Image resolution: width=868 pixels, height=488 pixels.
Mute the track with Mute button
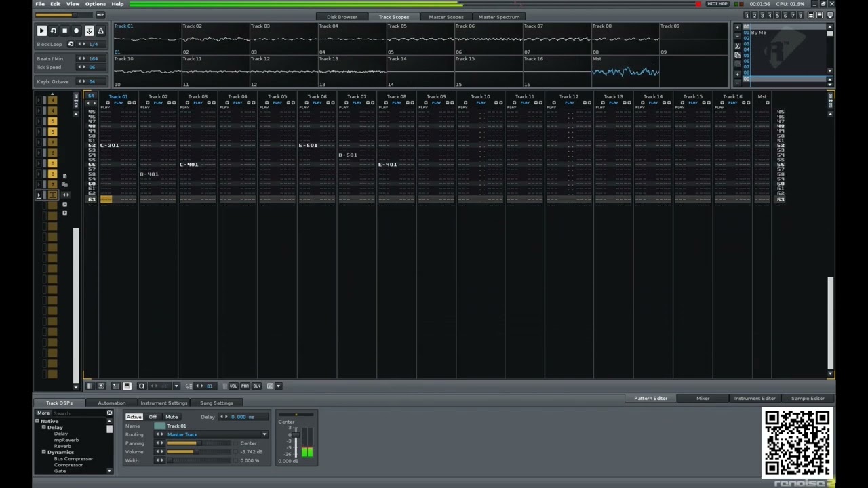pos(172,417)
